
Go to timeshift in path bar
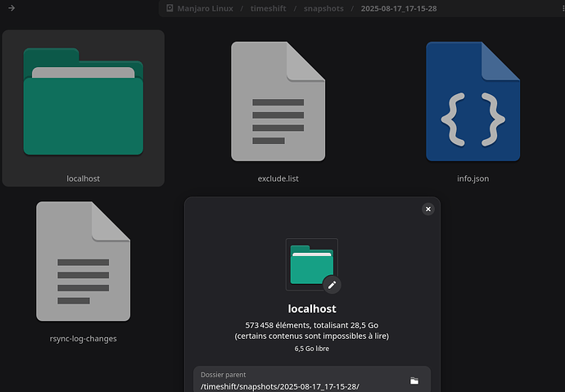point(268,8)
